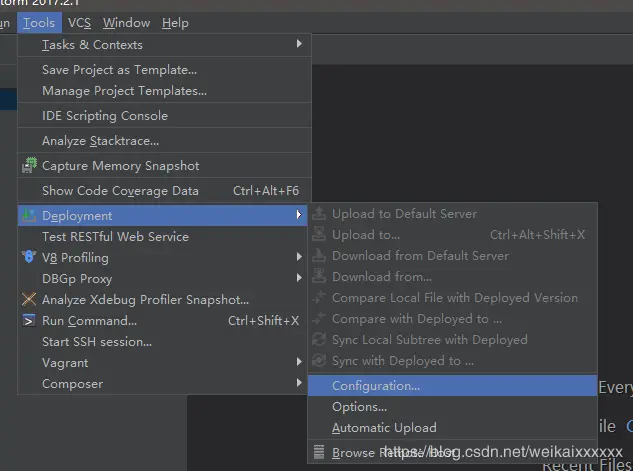633x471 pixels.
Task: Expand the DBGp Proxy submenu arrow
Action: 299,278
